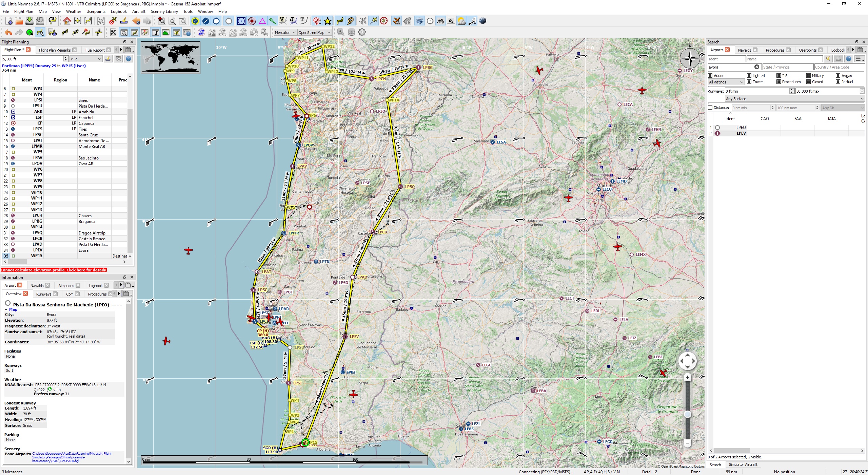The width and height of the screenshot is (868, 475).
Task: Click the map zoom slider handle
Action: pos(688,414)
